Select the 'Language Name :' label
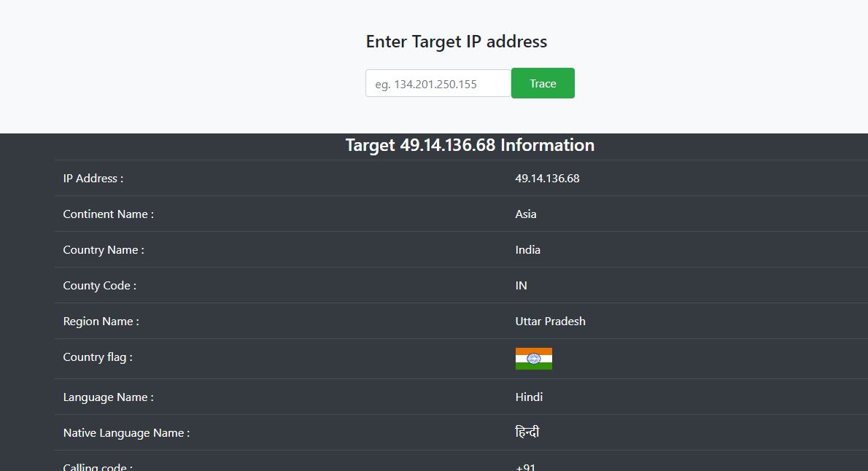 click(109, 397)
